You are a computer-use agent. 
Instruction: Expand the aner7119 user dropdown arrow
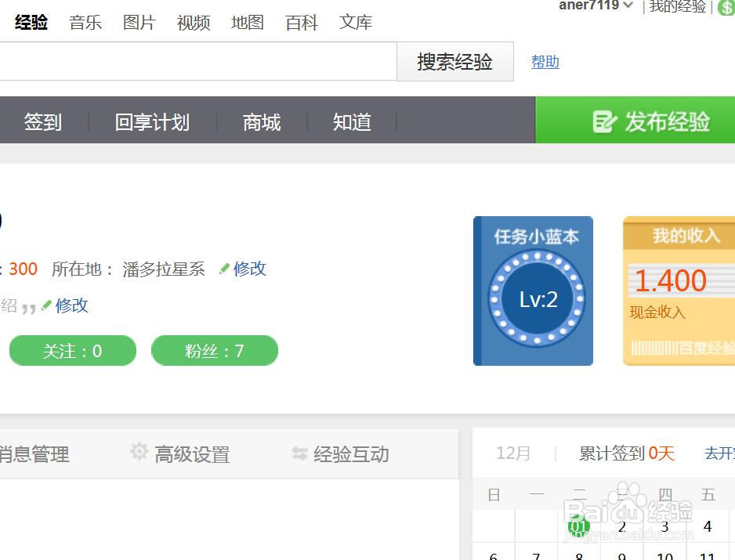(628, 5)
